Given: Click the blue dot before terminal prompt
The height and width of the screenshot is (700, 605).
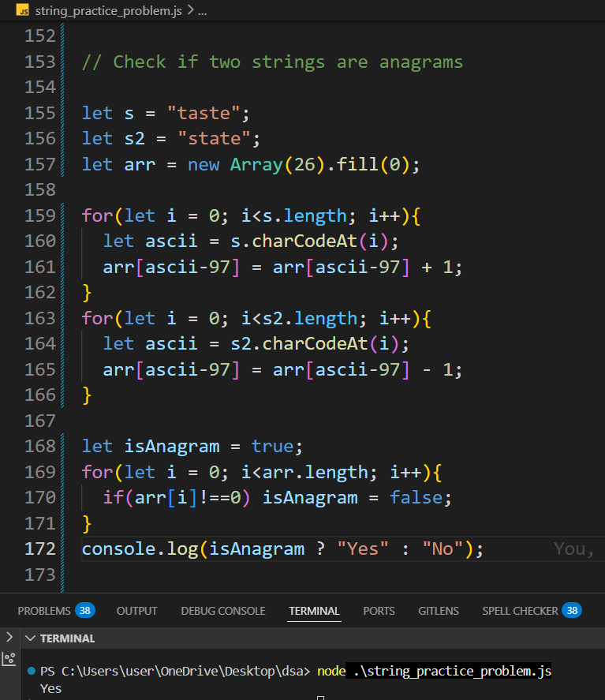Looking at the screenshot, I should (32, 671).
